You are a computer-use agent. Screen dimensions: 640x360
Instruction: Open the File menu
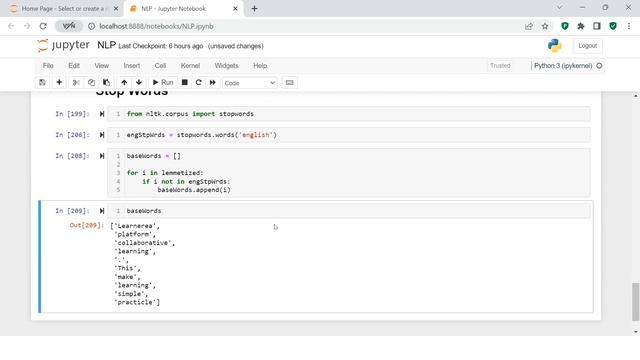pyautogui.click(x=48, y=66)
